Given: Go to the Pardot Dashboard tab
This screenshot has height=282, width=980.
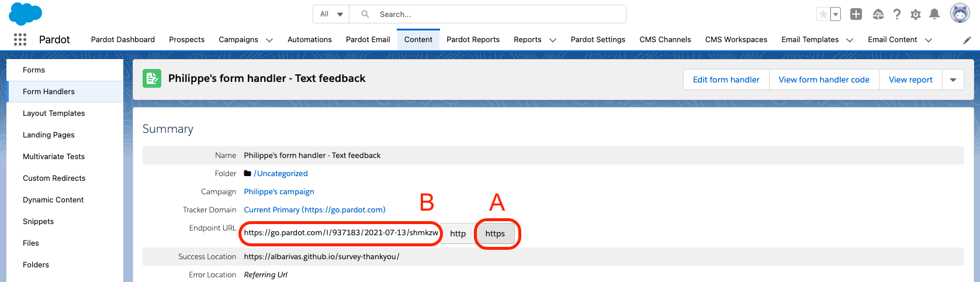Looking at the screenshot, I should (x=123, y=39).
